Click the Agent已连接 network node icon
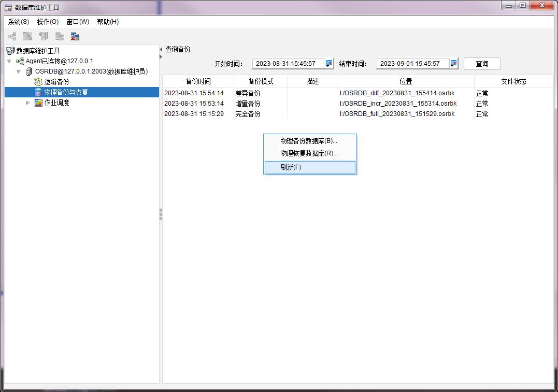Screen dimensions: 558x392 [20, 61]
